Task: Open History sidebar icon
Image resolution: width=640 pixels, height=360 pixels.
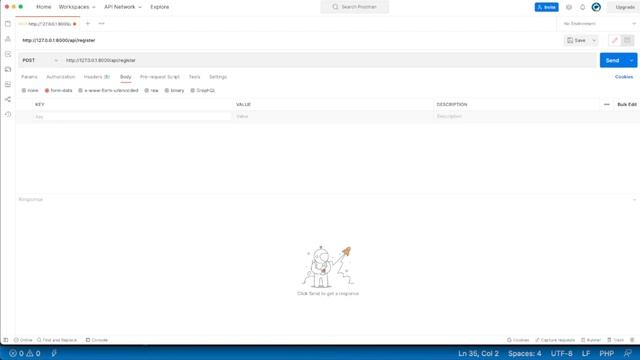Action: click(x=8, y=115)
